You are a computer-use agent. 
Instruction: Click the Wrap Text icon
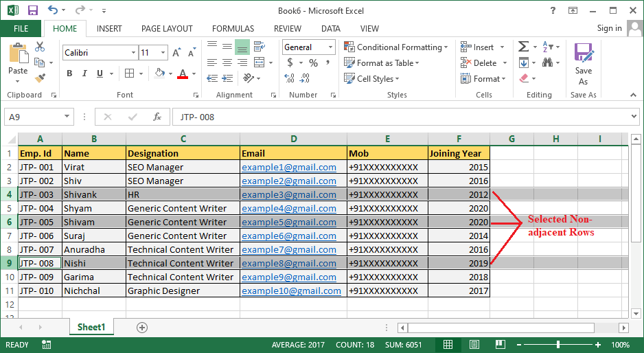(x=259, y=47)
